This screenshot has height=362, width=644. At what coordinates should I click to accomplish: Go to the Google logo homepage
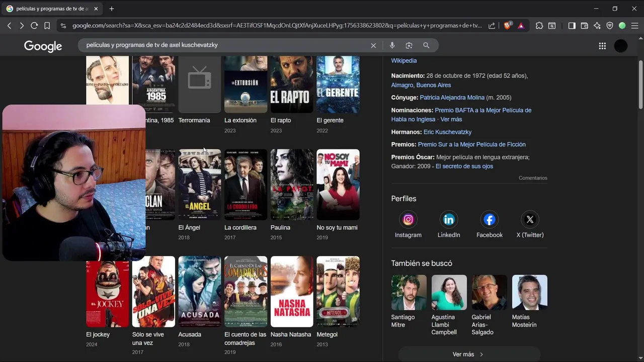pyautogui.click(x=43, y=46)
